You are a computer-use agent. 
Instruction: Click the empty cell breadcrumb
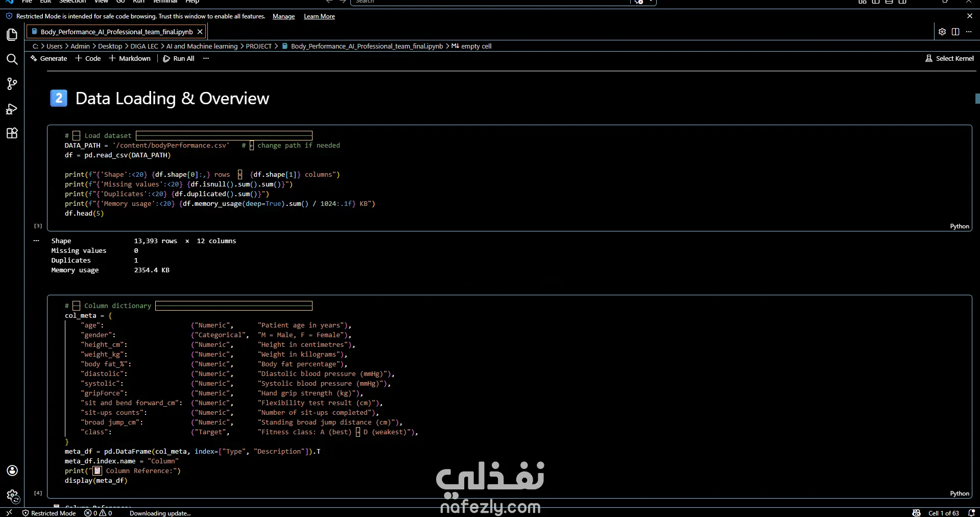coord(471,46)
